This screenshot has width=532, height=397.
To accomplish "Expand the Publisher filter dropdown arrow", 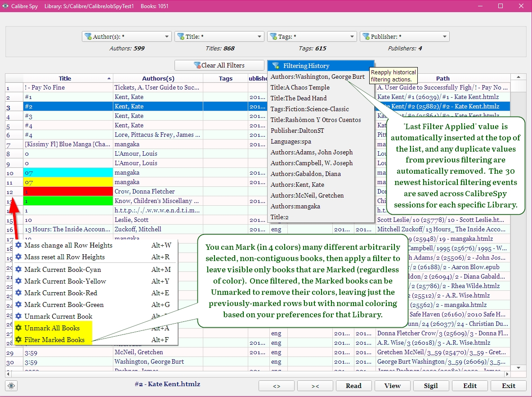I will click(445, 37).
